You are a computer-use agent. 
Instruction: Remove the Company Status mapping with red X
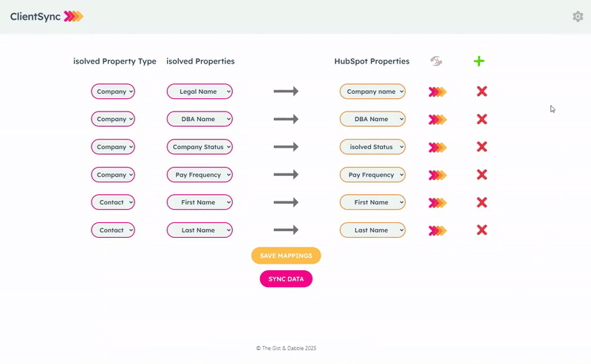pos(482,147)
